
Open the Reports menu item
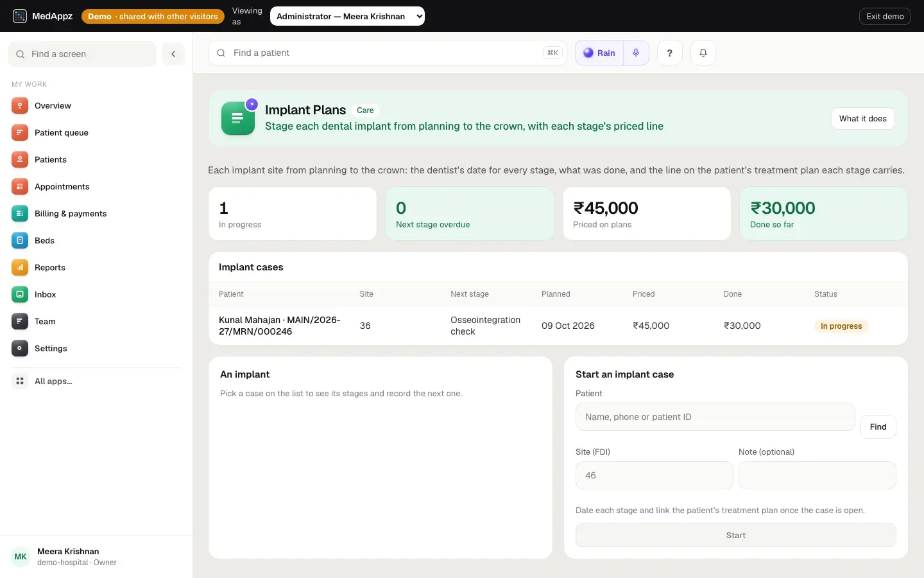click(96, 268)
